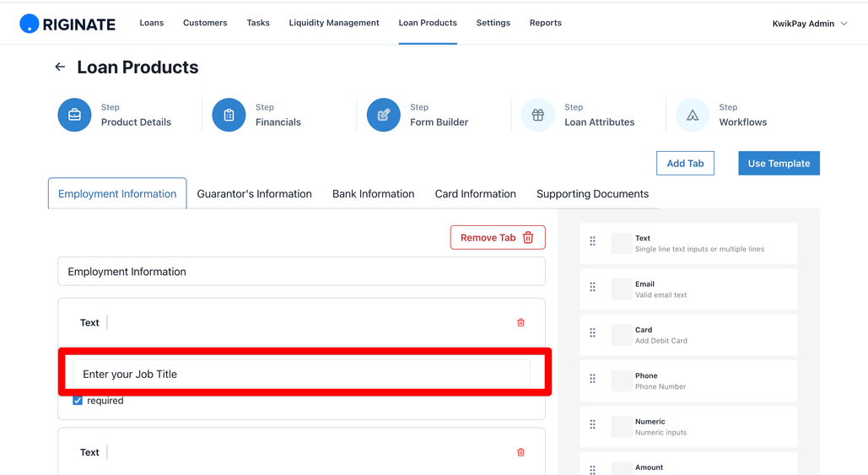Open the Workflows step icon
The width and height of the screenshot is (868, 475).
pyautogui.click(x=692, y=115)
